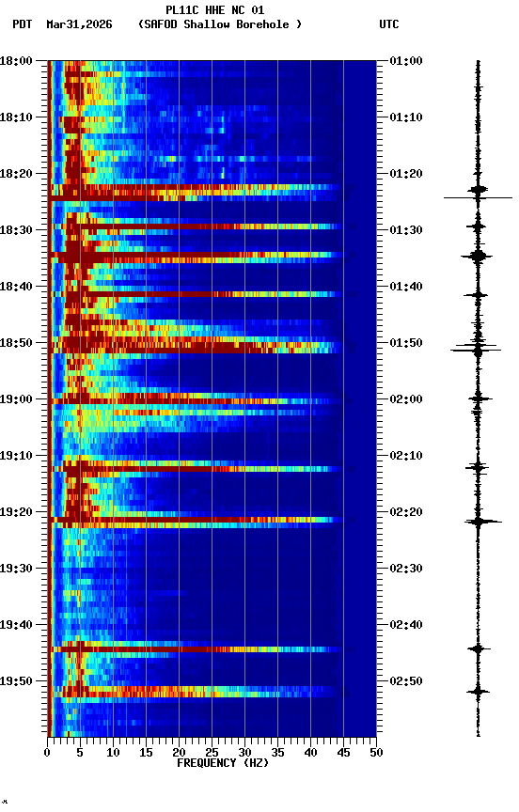The height and width of the screenshot is (812, 519).
Task: Click the 'FREQUENCY (HZ)' axis title
Action: pos(223,763)
